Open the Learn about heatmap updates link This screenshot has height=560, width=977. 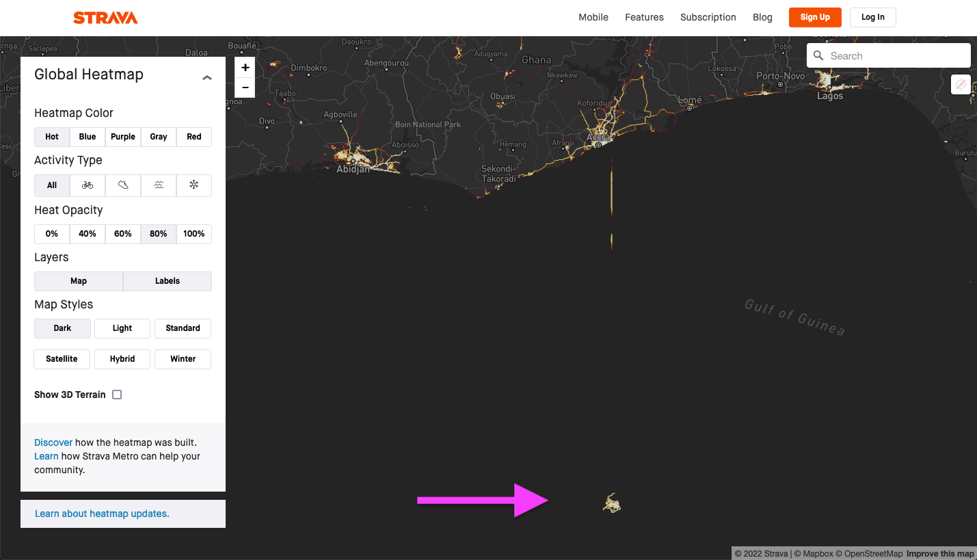(102, 514)
